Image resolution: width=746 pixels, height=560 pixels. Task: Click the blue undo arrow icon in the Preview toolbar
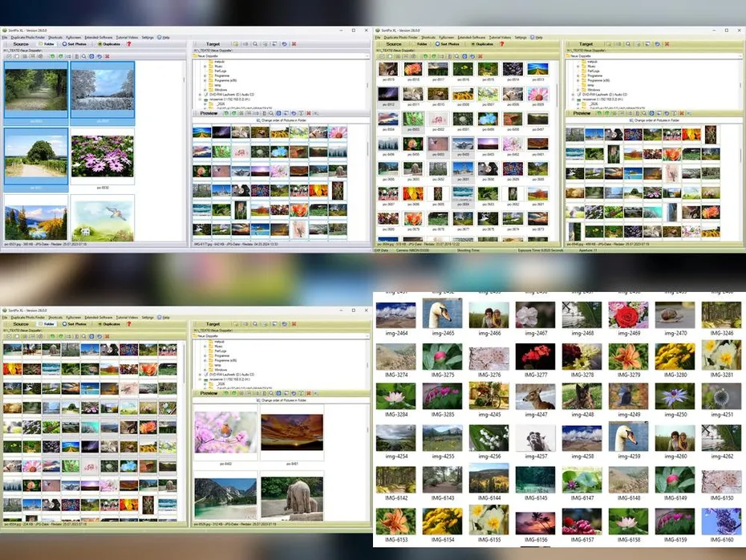click(294, 113)
